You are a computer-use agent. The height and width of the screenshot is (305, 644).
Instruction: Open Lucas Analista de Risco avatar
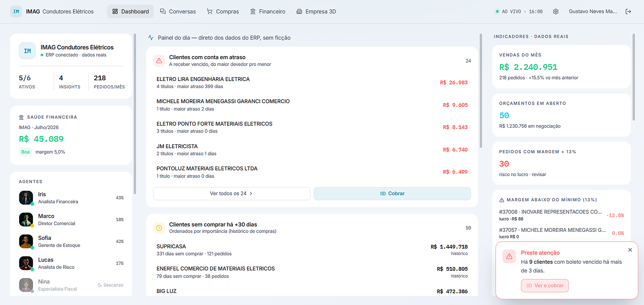(x=26, y=263)
